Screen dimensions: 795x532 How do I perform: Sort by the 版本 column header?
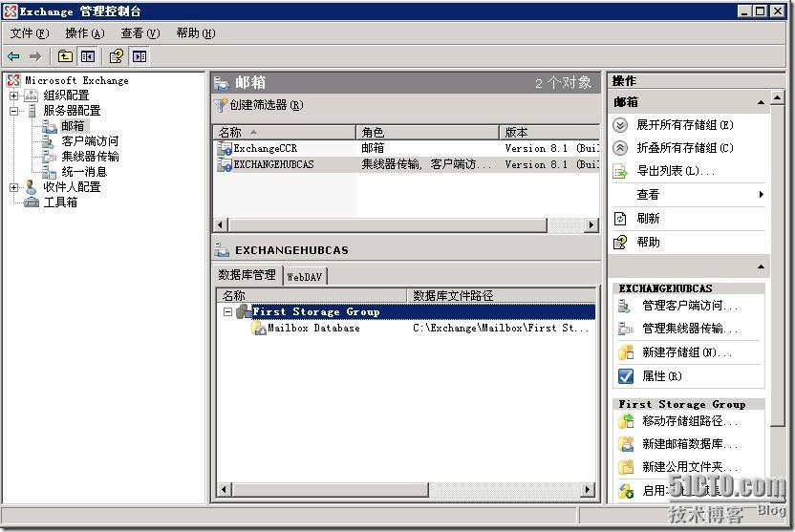click(549, 132)
